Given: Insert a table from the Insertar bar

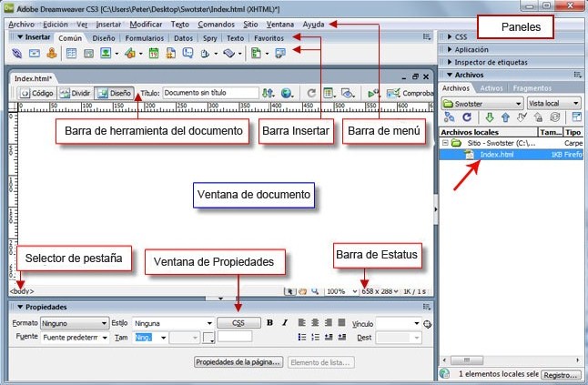Looking at the screenshot, I should point(71,53).
